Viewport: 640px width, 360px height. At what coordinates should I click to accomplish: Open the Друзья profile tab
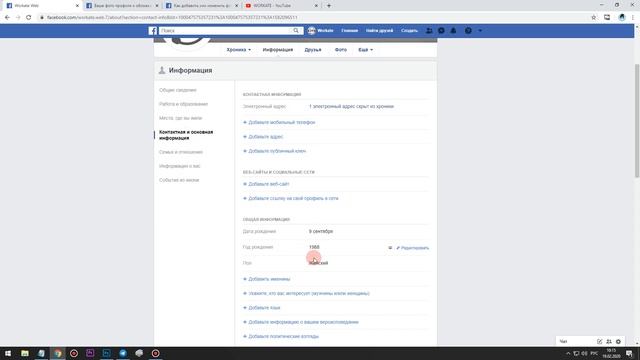pyautogui.click(x=313, y=50)
